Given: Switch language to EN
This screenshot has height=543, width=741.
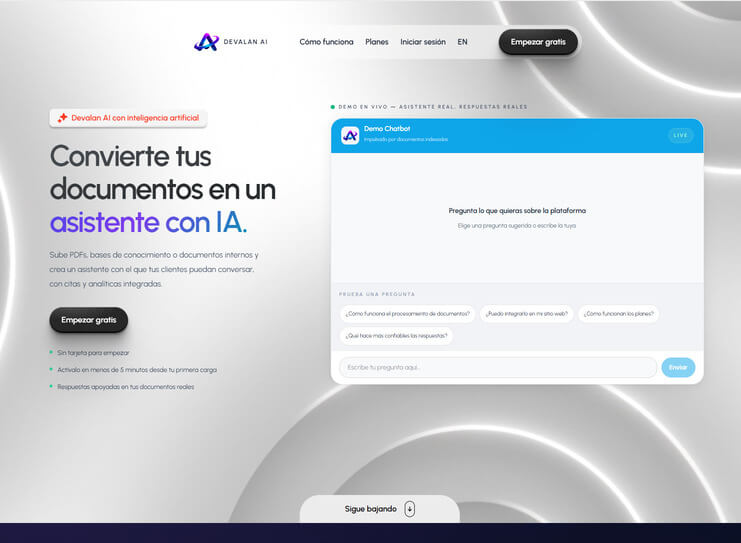Looking at the screenshot, I should [462, 42].
